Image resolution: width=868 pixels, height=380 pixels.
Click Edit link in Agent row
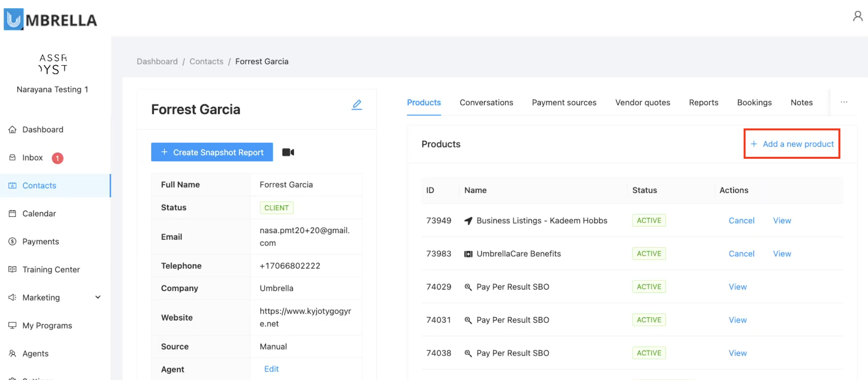tap(271, 369)
